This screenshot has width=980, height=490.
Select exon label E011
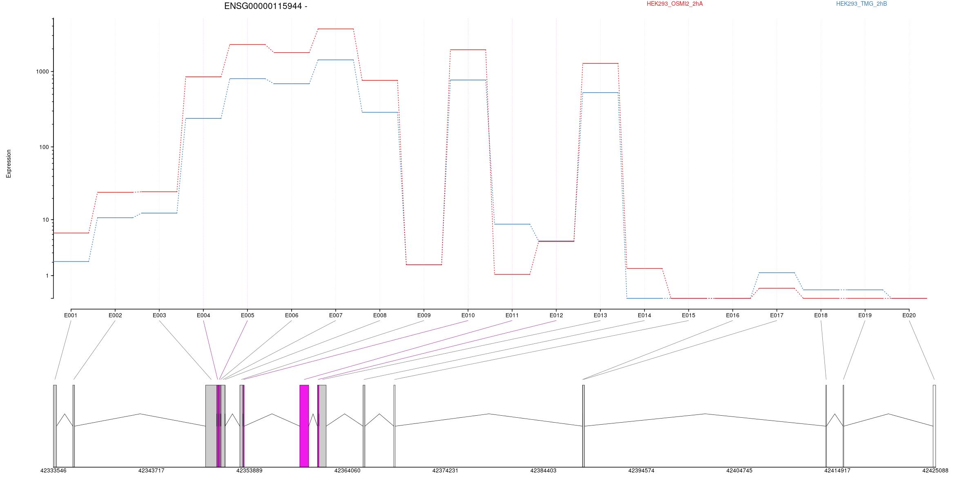512,315
